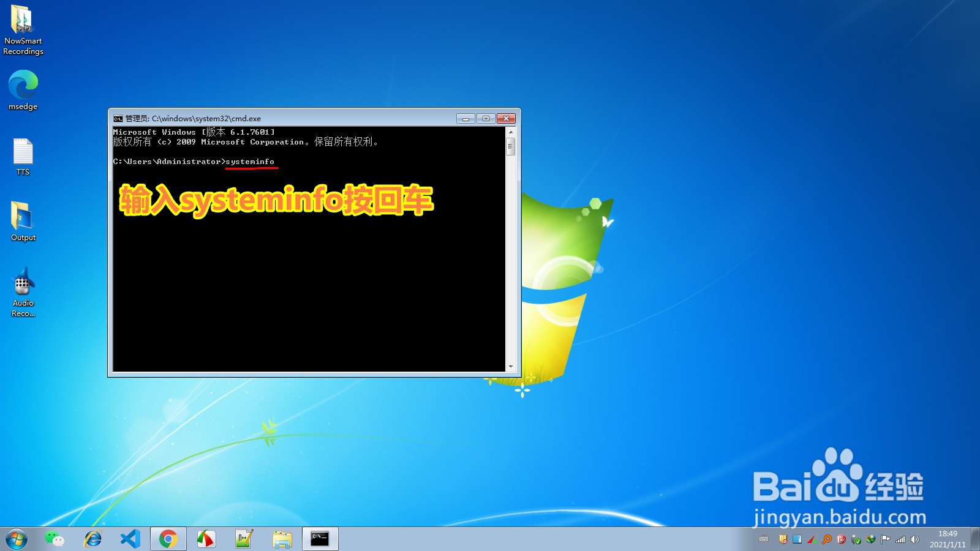Viewport: 980px width, 551px height.
Task: Click the cmd.exe title bar text
Action: coord(193,119)
